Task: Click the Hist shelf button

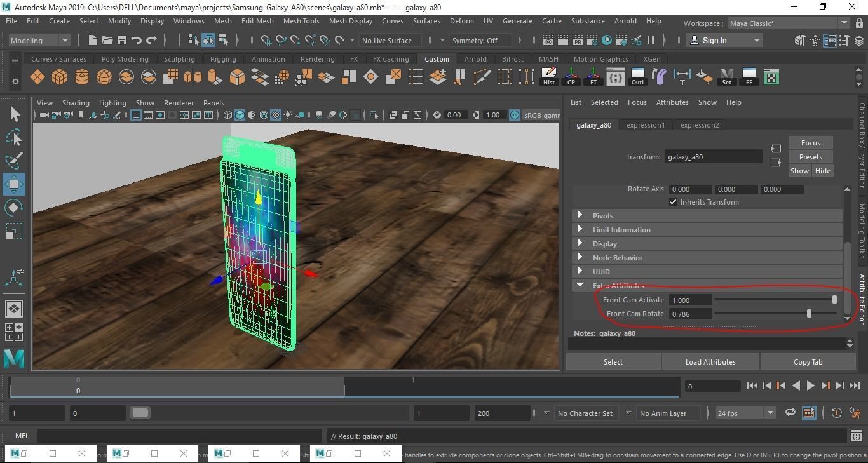Action: 548,77
